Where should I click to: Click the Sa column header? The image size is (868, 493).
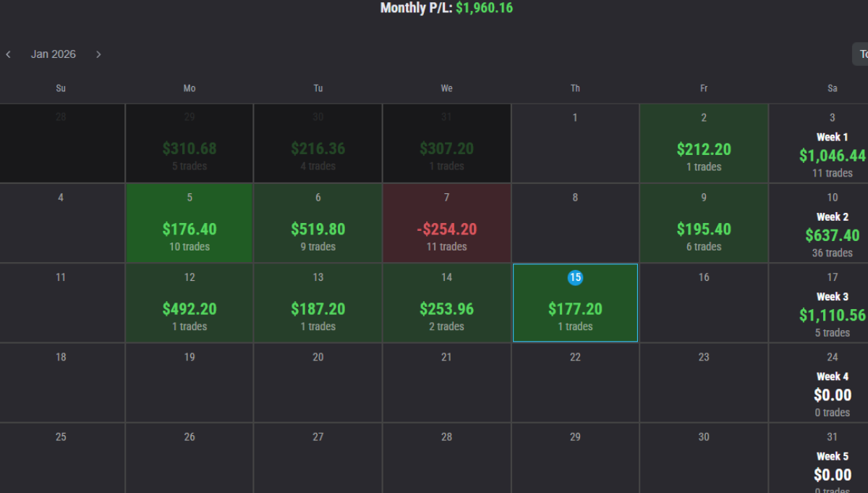833,88
